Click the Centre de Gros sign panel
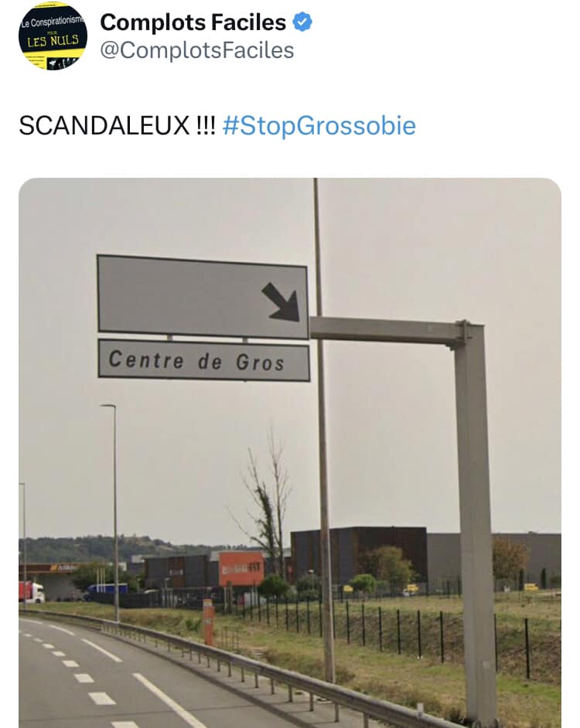 pos(203,360)
